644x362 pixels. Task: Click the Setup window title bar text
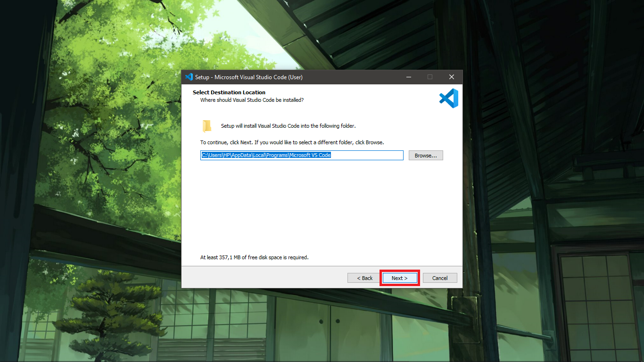click(249, 77)
